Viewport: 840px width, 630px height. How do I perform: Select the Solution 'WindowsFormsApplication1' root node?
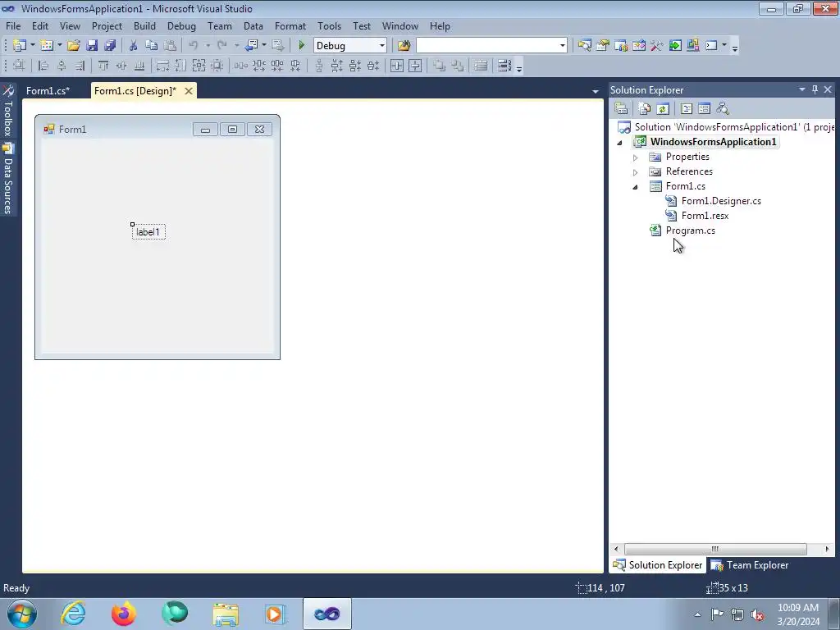(727, 127)
